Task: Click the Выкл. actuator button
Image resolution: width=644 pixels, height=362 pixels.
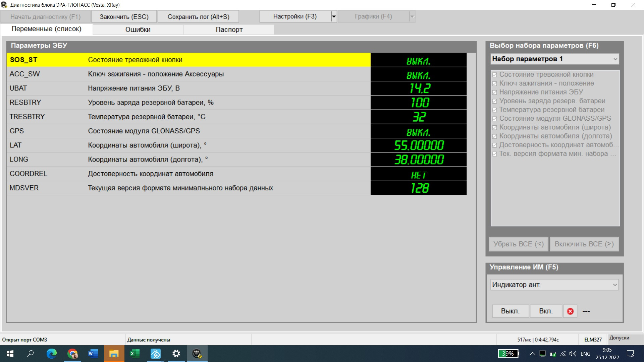Action: tap(510, 311)
